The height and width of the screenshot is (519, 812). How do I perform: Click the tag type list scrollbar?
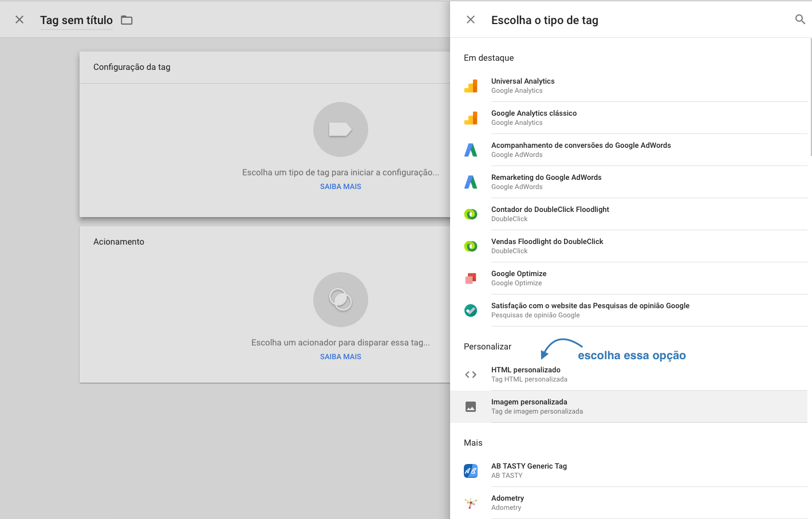coord(810,97)
